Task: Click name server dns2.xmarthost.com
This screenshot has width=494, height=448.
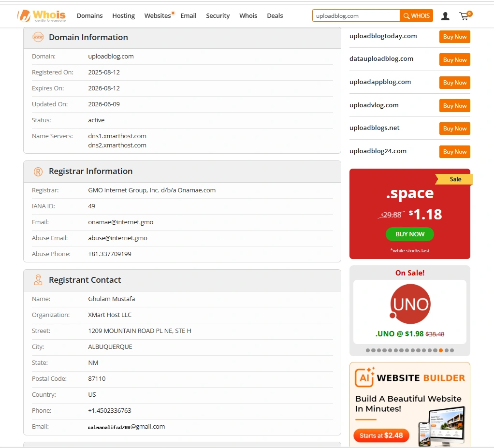Action: click(x=117, y=145)
